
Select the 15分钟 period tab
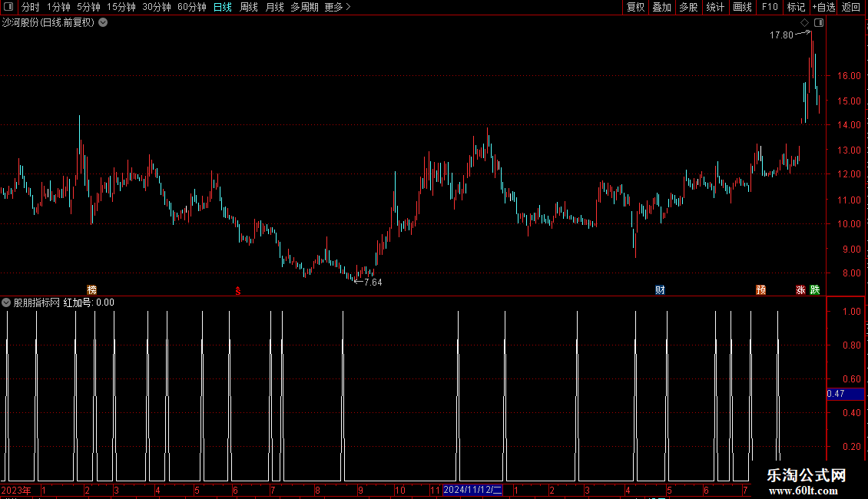[x=121, y=7]
